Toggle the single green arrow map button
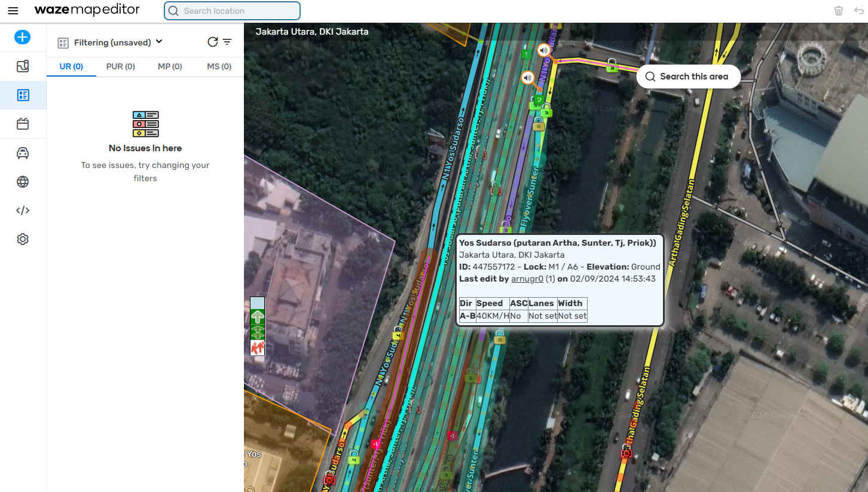The height and width of the screenshot is (492, 868). (x=257, y=317)
